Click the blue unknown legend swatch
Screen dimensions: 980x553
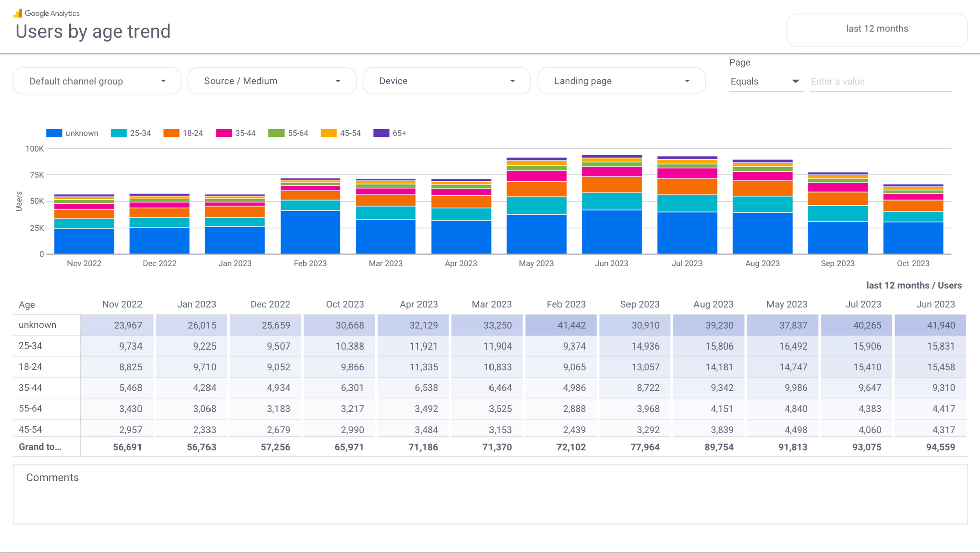(x=54, y=133)
